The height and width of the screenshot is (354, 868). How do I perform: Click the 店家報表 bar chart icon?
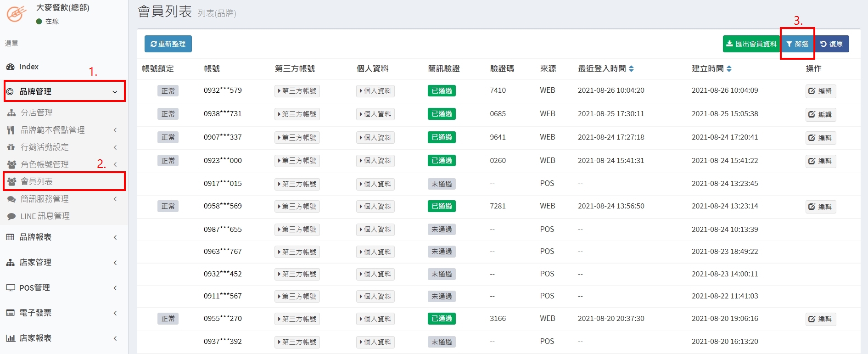[x=10, y=338]
